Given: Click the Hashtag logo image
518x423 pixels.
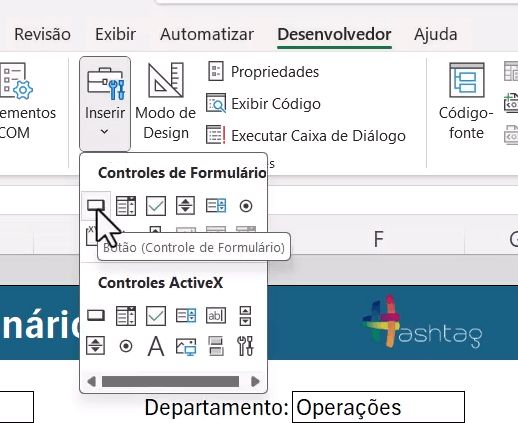Looking at the screenshot, I should click(x=422, y=322).
